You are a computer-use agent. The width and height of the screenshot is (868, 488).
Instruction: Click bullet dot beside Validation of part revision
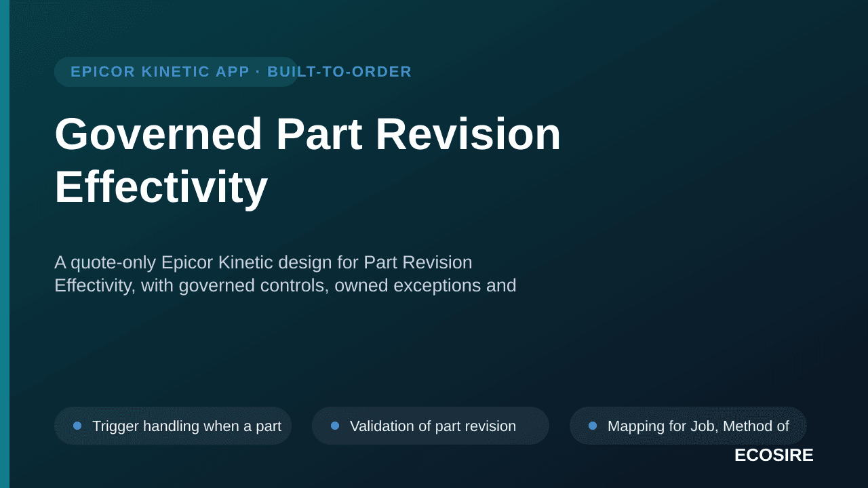coord(335,426)
